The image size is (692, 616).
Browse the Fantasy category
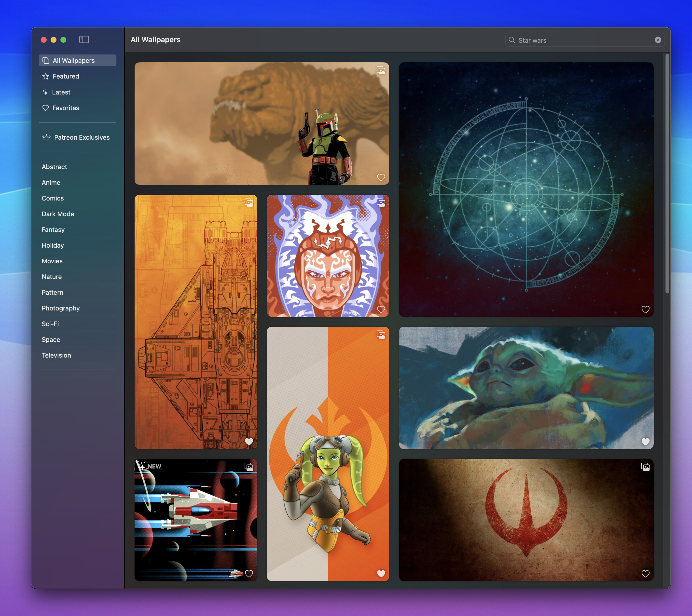tap(53, 230)
